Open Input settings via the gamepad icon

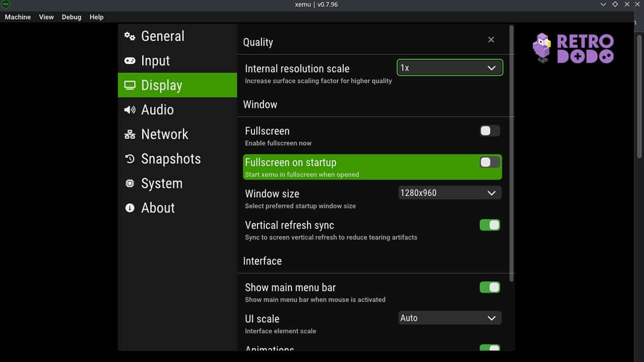coord(129,60)
